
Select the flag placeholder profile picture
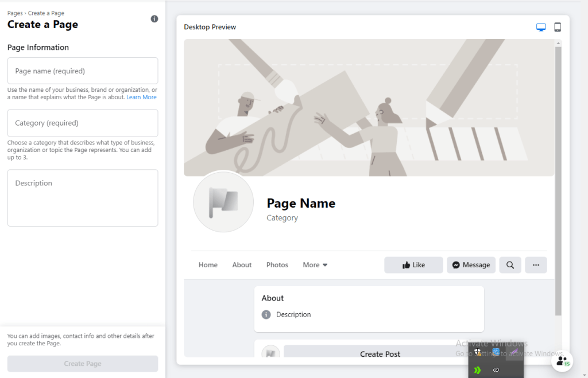223,202
